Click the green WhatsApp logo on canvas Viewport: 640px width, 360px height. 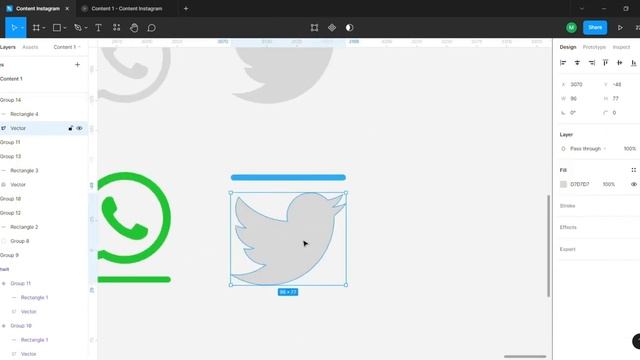(x=134, y=218)
